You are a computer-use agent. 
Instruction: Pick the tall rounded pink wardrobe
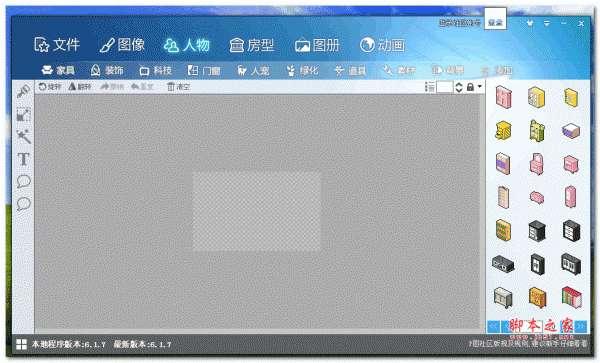coord(571,197)
